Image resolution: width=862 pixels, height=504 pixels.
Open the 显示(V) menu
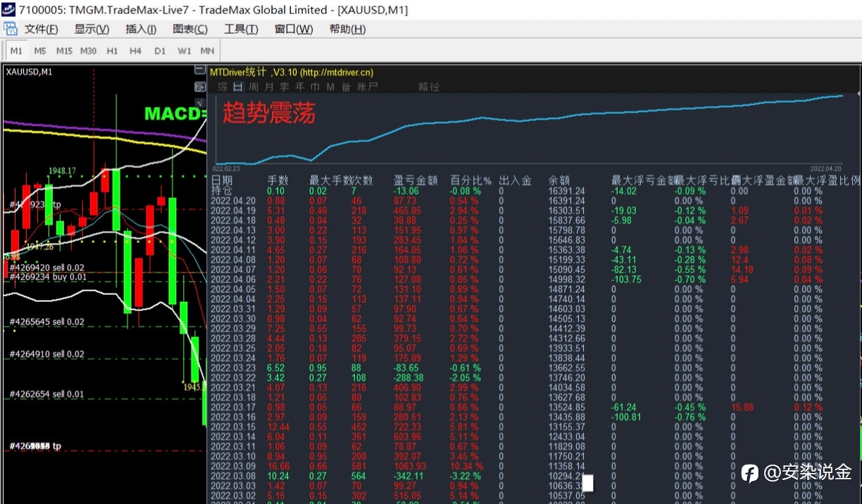tap(92, 29)
